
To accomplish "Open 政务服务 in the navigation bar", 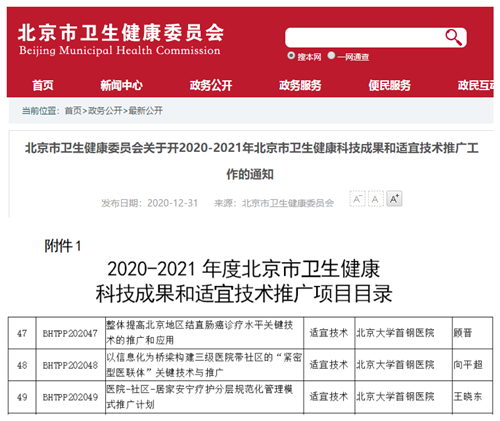I will (x=300, y=85).
